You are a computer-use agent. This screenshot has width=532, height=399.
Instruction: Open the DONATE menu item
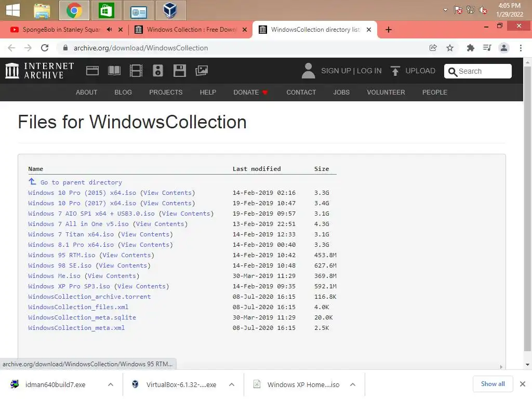click(x=251, y=92)
